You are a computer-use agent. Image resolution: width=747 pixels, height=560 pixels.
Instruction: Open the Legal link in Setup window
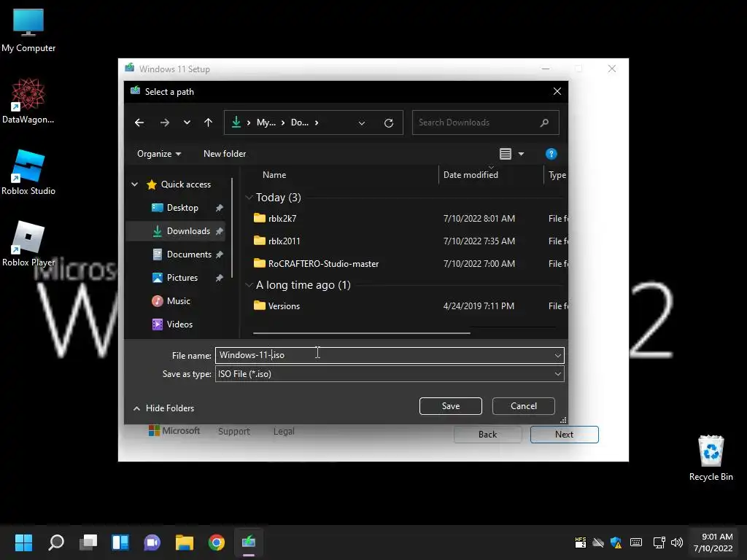click(x=284, y=432)
